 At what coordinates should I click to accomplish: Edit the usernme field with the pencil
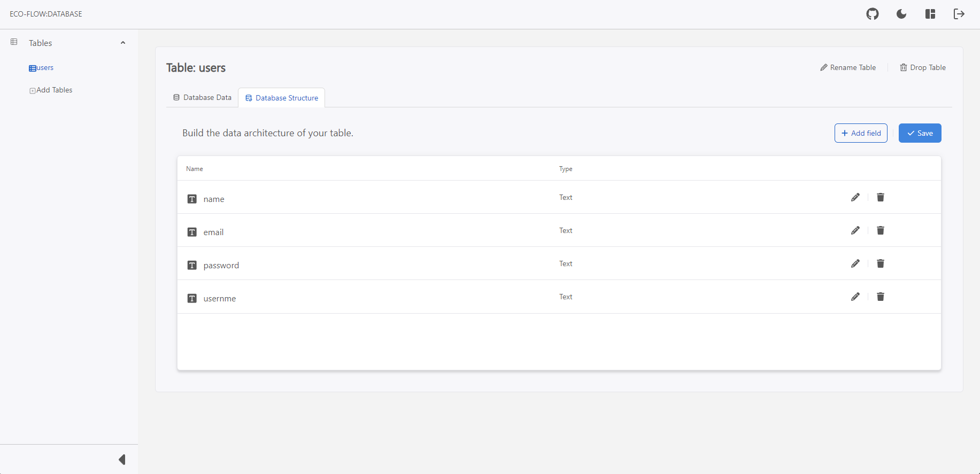[x=855, y=297]
